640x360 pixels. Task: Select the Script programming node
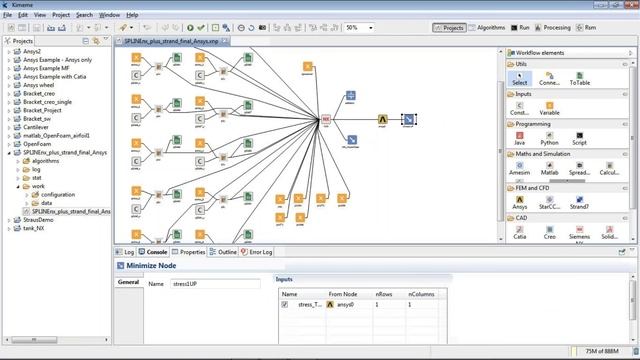(579, 139)
